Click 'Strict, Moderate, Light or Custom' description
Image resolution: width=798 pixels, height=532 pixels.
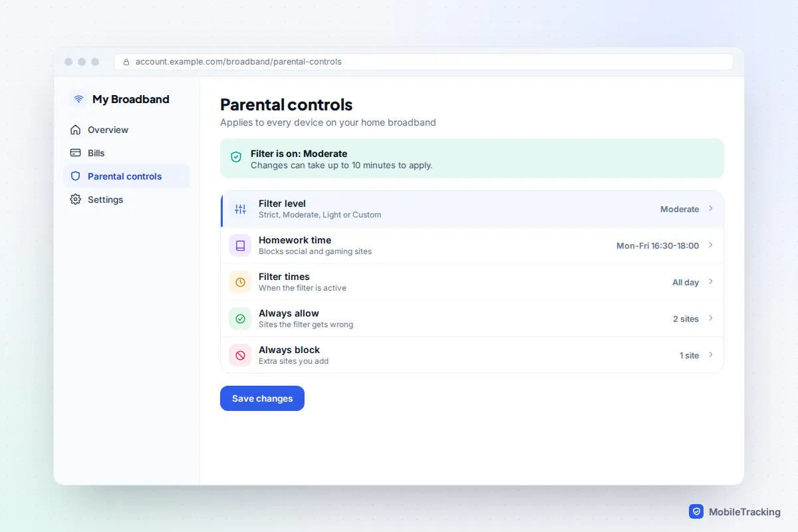(x=320, y=215)
